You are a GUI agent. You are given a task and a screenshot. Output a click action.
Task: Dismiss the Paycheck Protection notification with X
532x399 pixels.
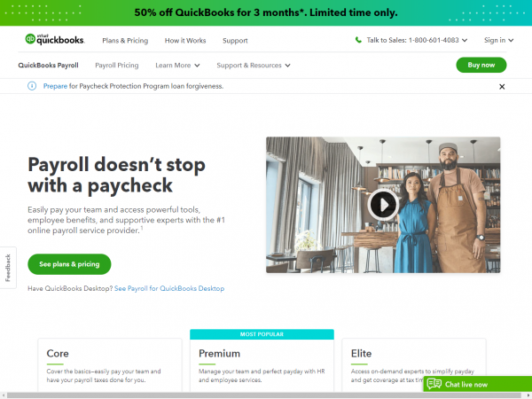502,87
